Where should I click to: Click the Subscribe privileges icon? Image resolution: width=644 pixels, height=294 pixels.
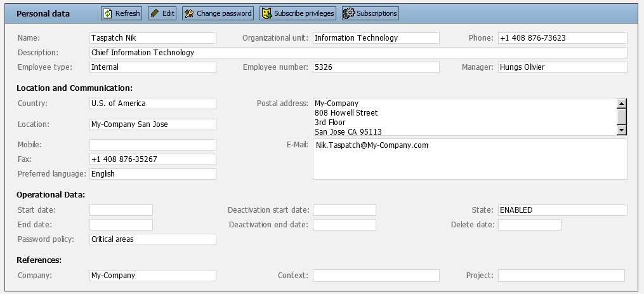click(x=266, y=13)
